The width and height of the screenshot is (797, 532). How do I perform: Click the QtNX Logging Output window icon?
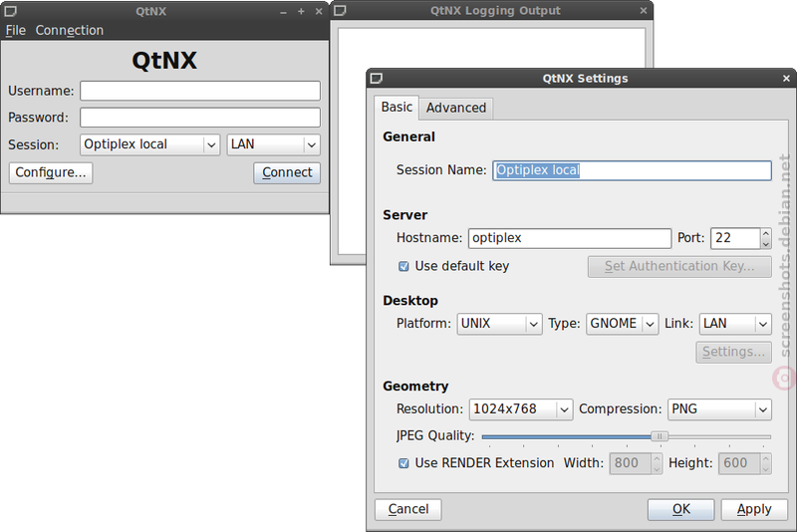click(340, 11)
